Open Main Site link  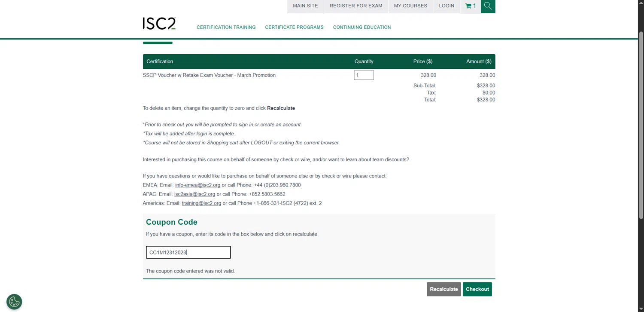[x=305, y=6]
